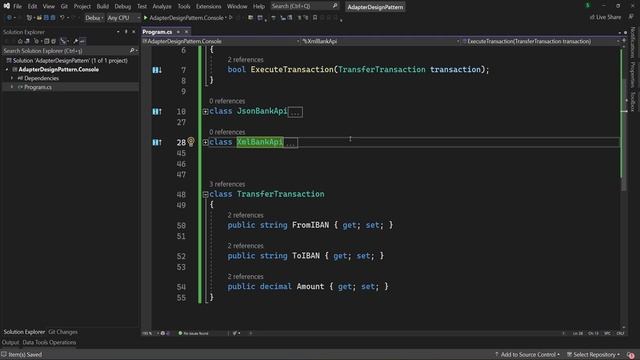Switch to the Git Changes tab
640x360 pixels.
coord(63,332)
